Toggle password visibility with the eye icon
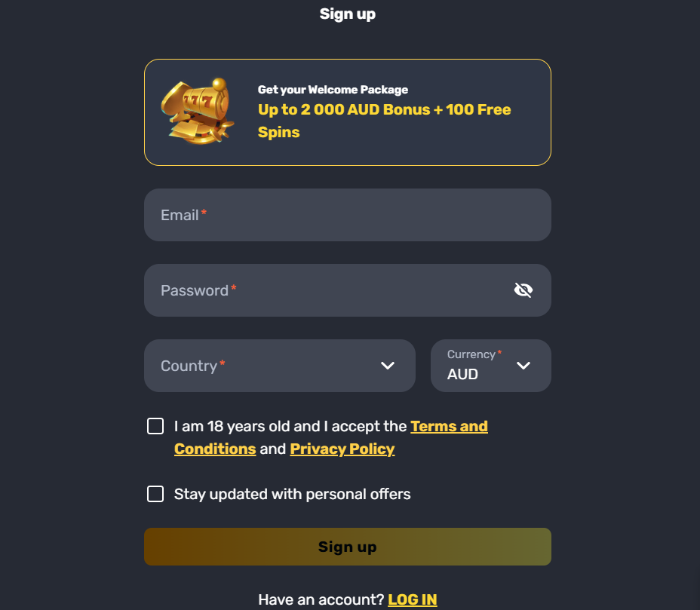The image size is (700, 610). point(523,290)
